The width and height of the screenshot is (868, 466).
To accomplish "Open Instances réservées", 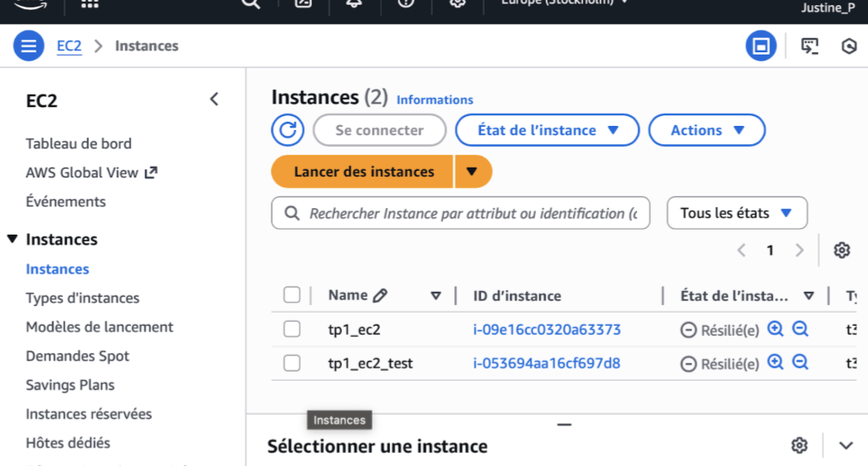I will tap(89, 414).
